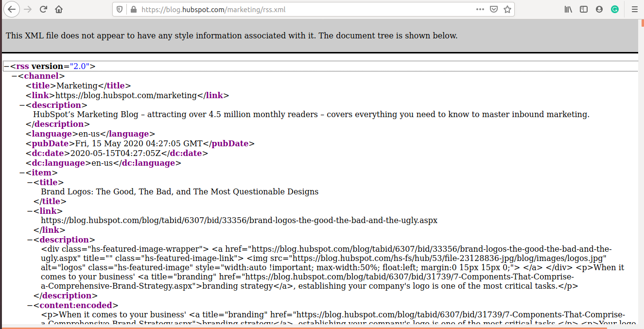
Task: Click the hs-featured-image-wrapper div text
Action: pos(125,249)
